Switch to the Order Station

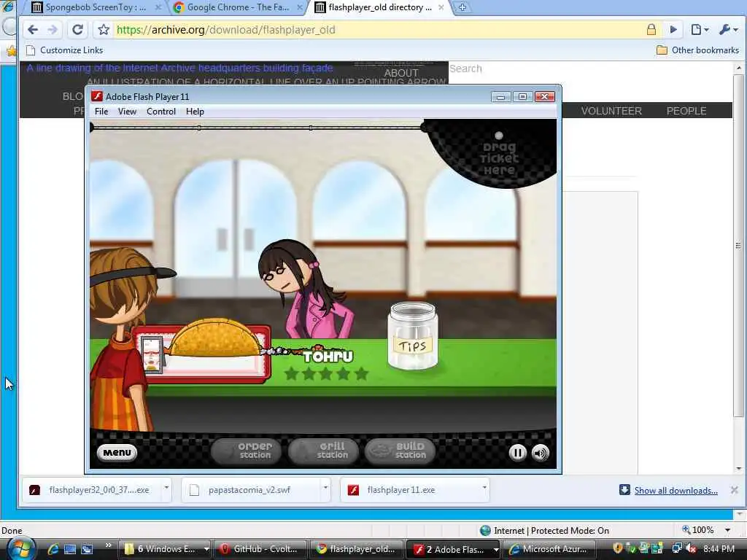246,451
